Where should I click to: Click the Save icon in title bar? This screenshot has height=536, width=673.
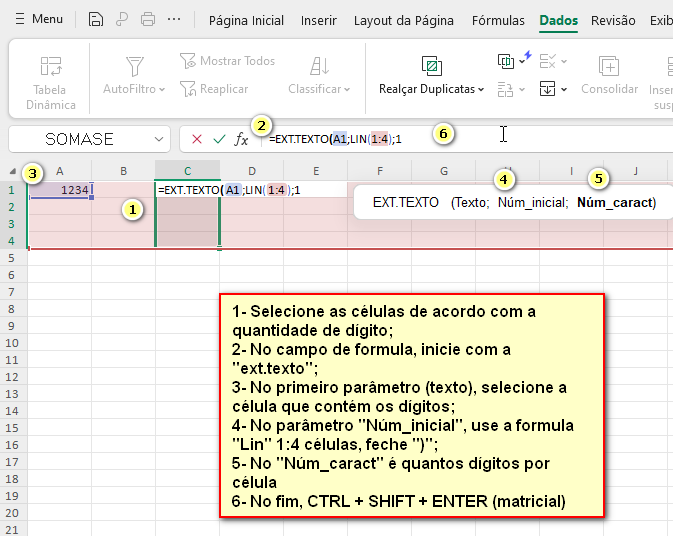click(96, 19)
